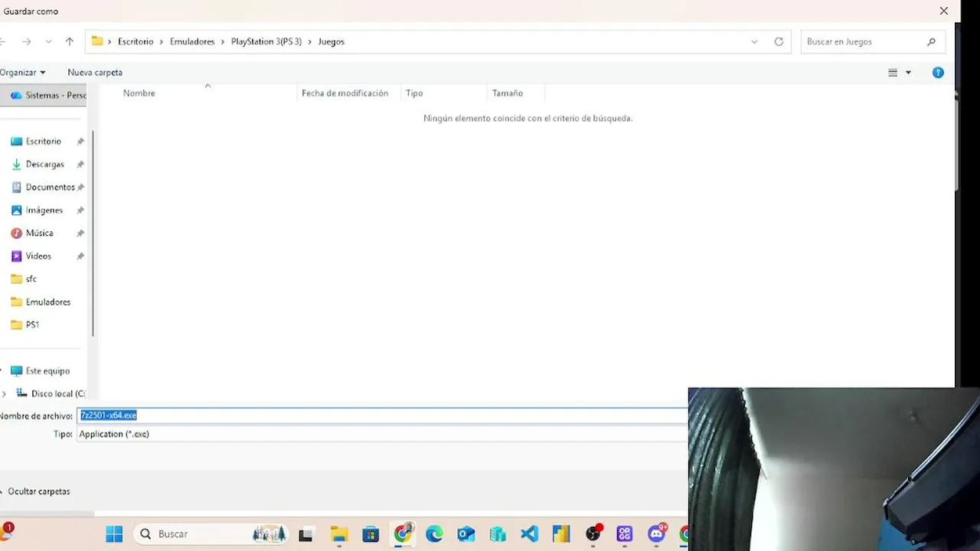Open Imágenes in the sidebar
Image resolution: width=980 pixels, height=551 pixels.
44,210
